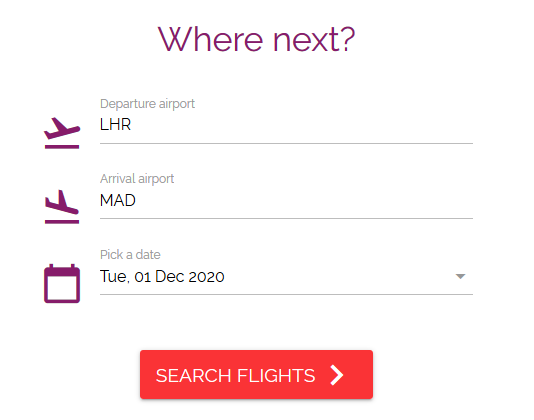This screenshot has height=420, width=534.
Task: Expand the date dropdown arrow
Action: 460,276
